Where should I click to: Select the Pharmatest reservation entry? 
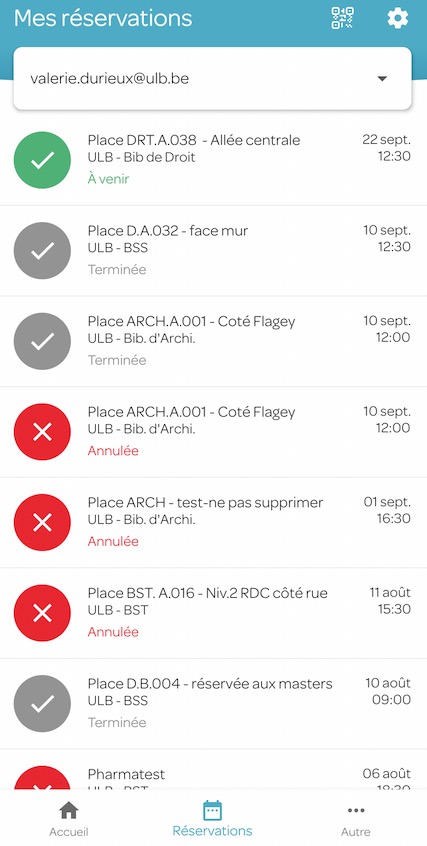(213, 770)
